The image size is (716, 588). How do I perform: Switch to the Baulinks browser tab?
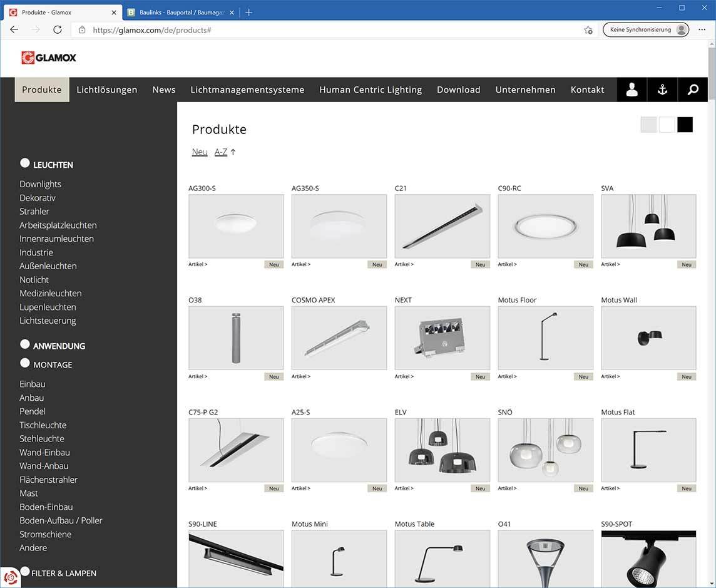(x=181, y=13)
